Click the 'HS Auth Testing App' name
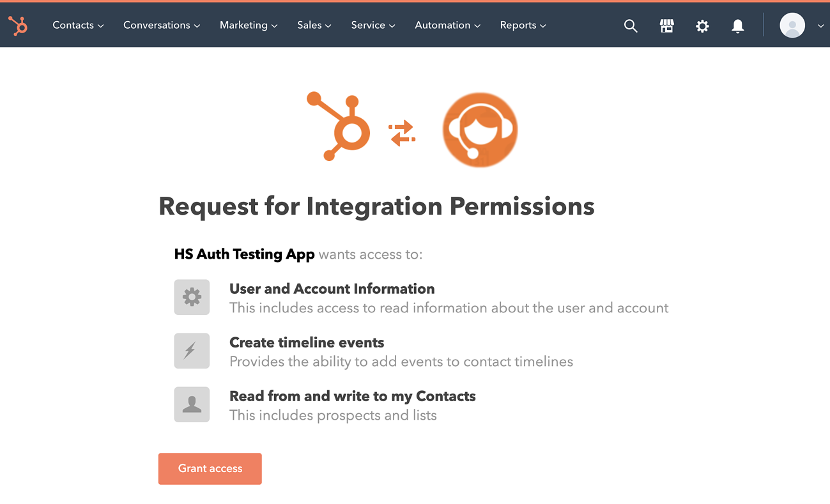Screen dimensions: 830x504 click(x=244, y=254)
